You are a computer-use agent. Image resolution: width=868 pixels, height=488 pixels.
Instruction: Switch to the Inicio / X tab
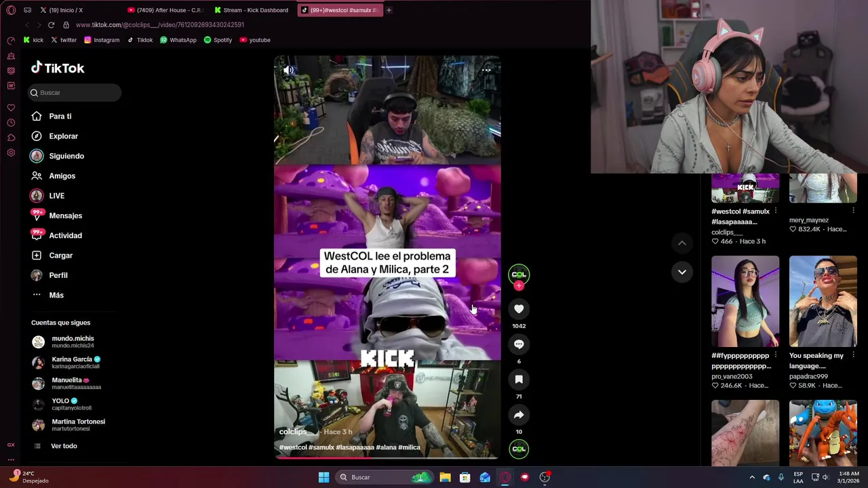tap(78, 10)
